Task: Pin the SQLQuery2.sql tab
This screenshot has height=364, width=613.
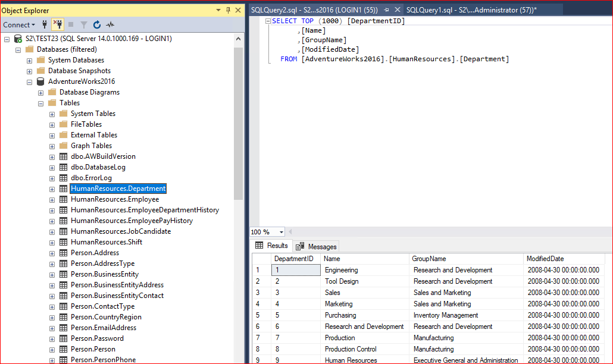Action: coord(386,10)
